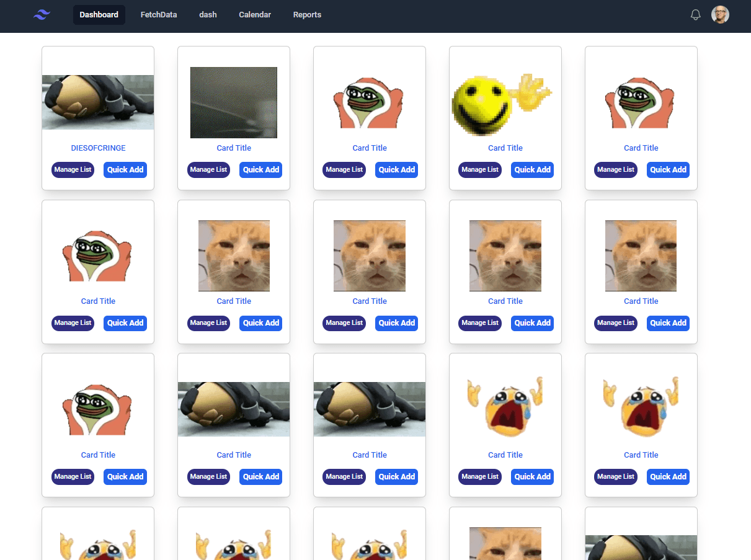
Task: Open the Reports nav item
Action: [x=307, y=15]
